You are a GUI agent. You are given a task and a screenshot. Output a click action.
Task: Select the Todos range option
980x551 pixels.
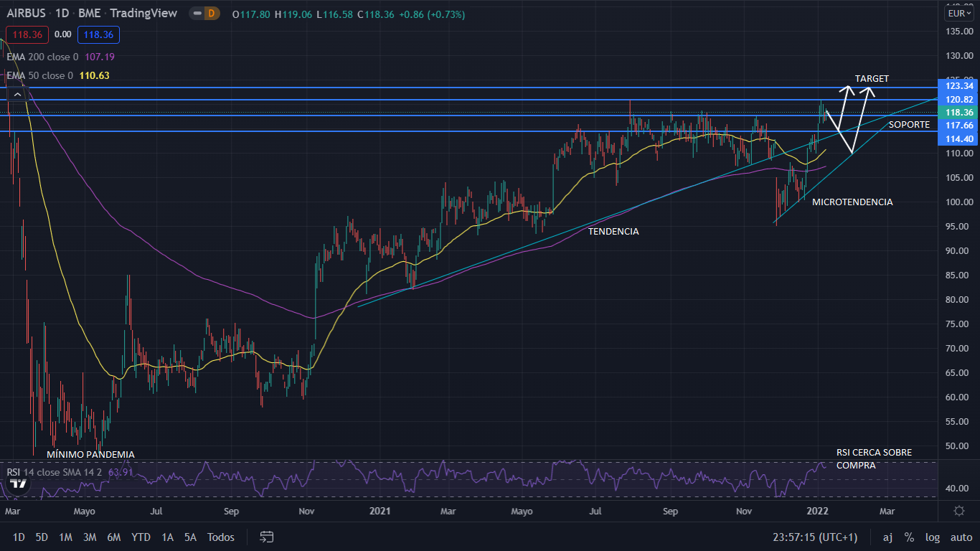pos(221,537)
